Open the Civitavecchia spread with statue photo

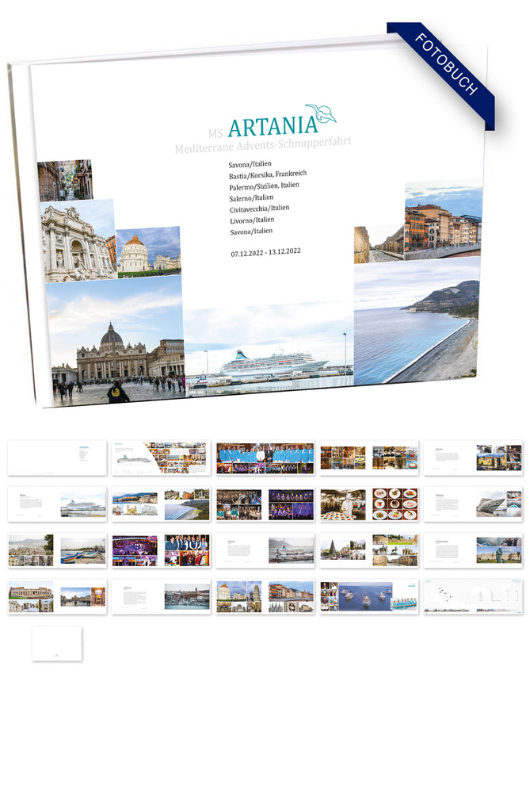tap(473, 550)
